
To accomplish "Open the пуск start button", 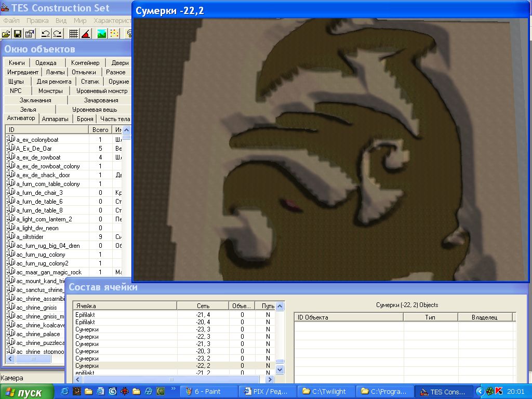I will click(26, 392).
